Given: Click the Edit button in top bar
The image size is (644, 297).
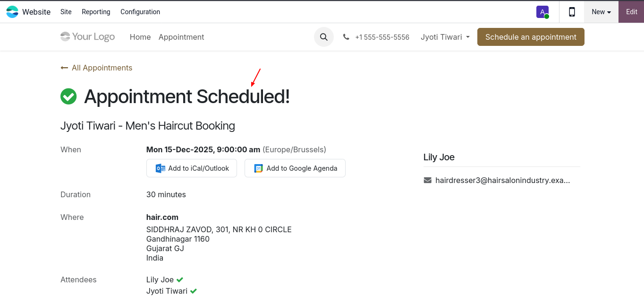Looking at the screenshot, I should tap(631, 12).
